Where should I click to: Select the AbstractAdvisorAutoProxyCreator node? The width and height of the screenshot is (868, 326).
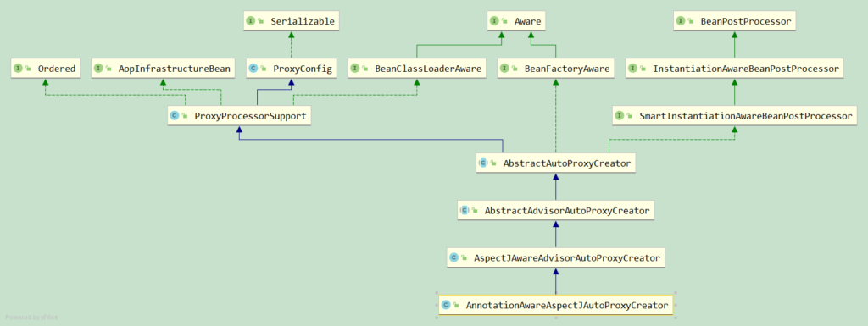click(556, 211)
